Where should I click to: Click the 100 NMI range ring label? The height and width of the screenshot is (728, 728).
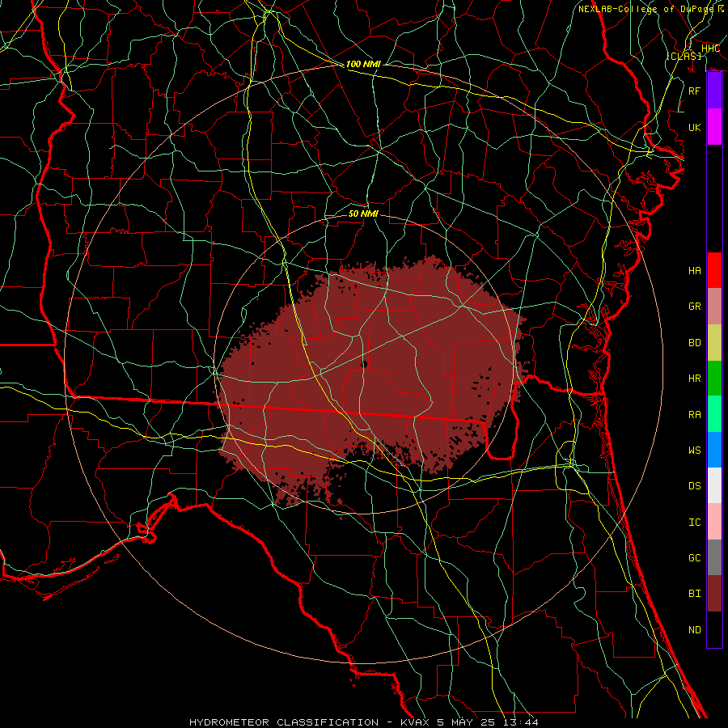(363, 64)
